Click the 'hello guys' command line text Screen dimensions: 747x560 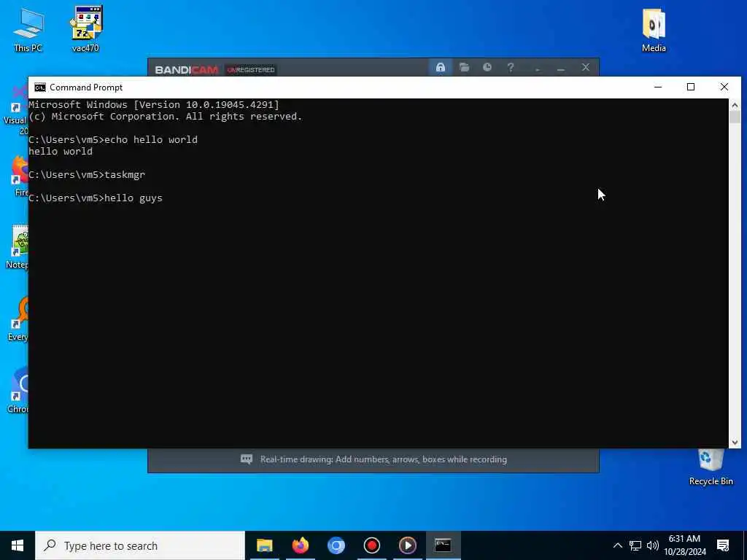tap(133, 198)
